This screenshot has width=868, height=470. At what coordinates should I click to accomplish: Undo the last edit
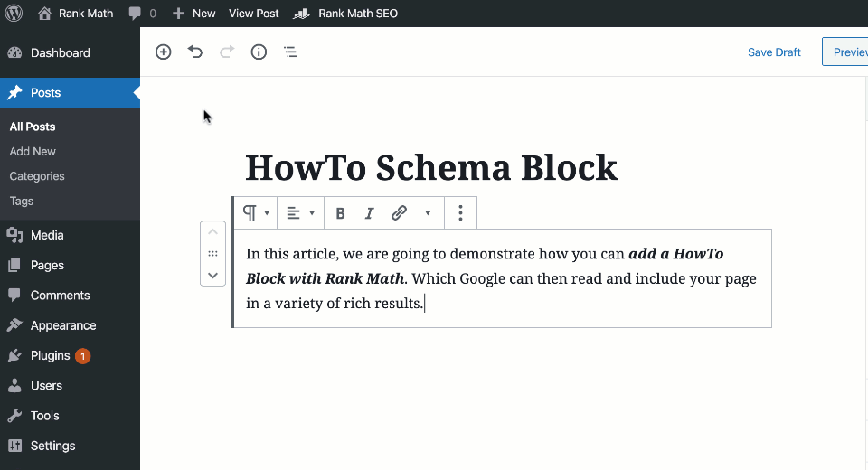(195, 52)
